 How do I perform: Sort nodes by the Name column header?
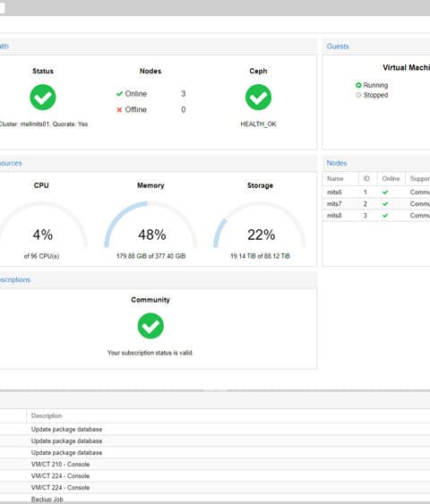[340, 179]
